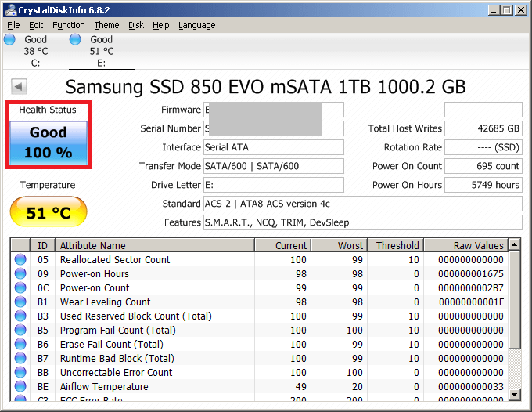Open the Edit menu
The height and width of the screenshot is (412, 532).
click(x=36, y=26)
